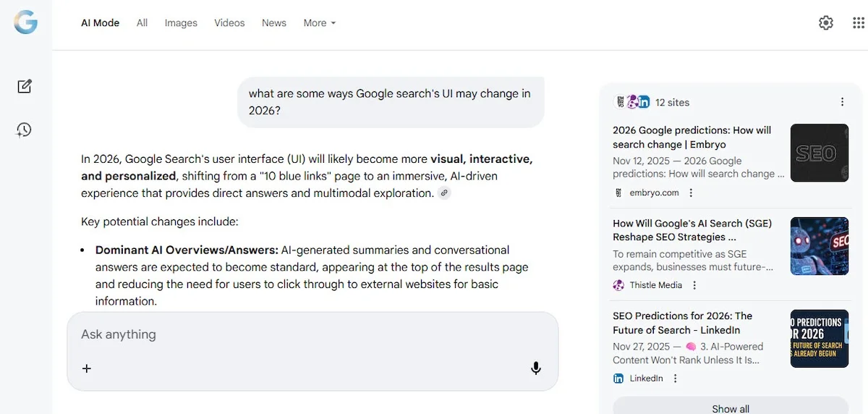Click the To remain competitive as SGE snippet

[693, 261]
